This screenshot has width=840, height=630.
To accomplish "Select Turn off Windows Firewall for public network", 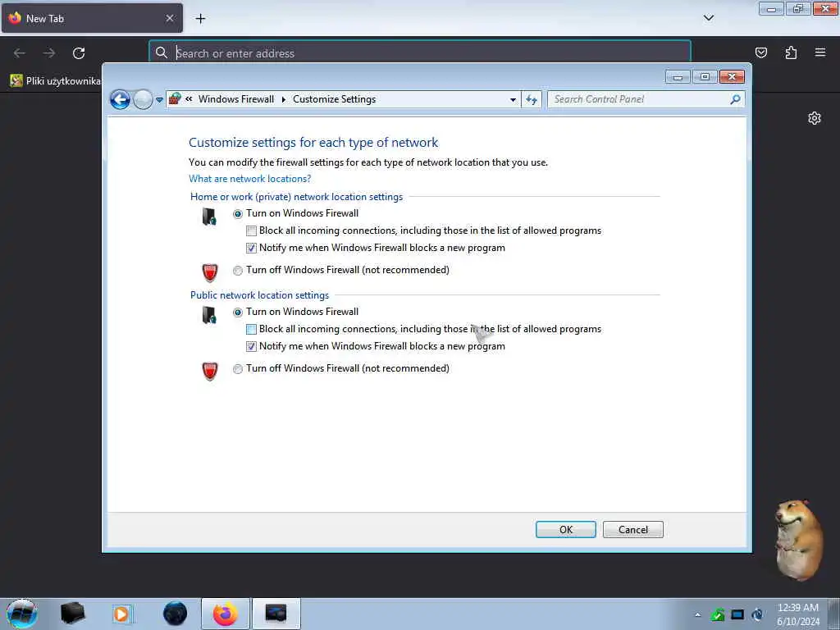I will (x=238, y=369).
